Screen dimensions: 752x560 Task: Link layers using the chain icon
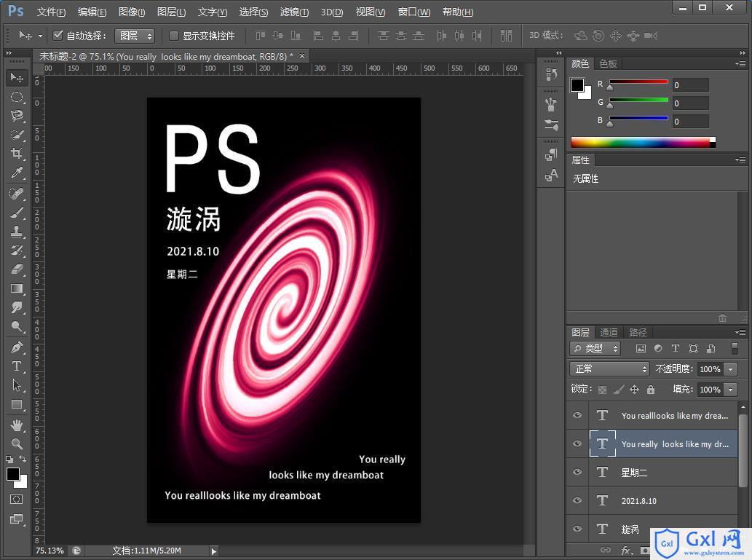[606, 551]
